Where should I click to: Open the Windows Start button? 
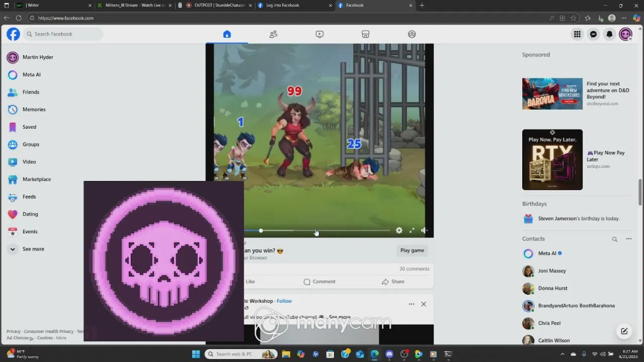point(196,354)
